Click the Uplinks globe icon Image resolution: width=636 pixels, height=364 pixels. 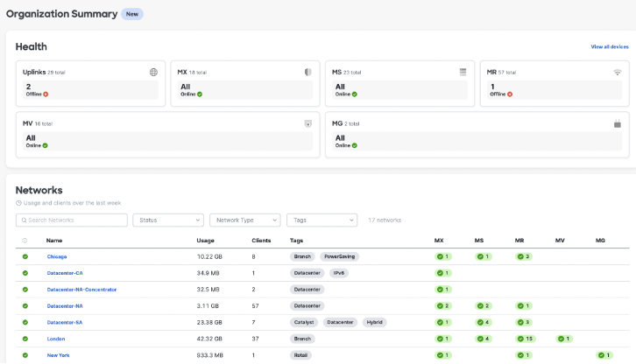153,72
